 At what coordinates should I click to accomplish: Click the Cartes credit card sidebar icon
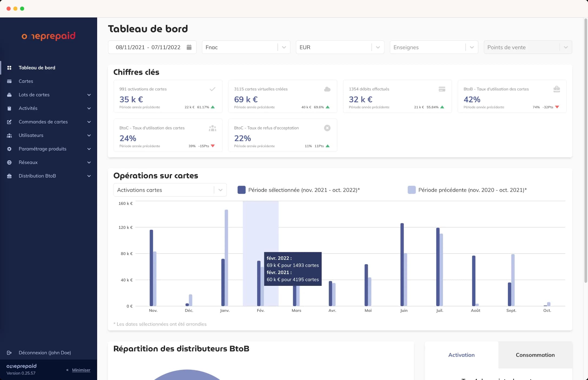click(9, 81)
